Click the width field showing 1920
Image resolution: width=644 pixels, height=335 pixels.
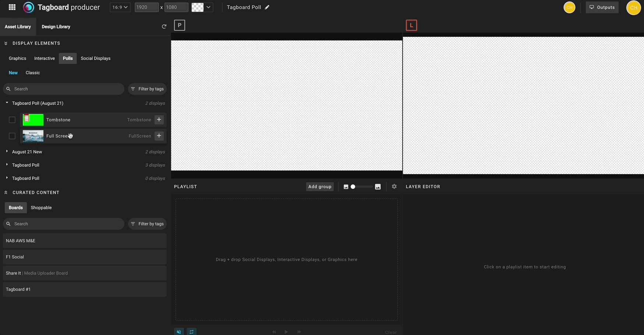point(146,7)
